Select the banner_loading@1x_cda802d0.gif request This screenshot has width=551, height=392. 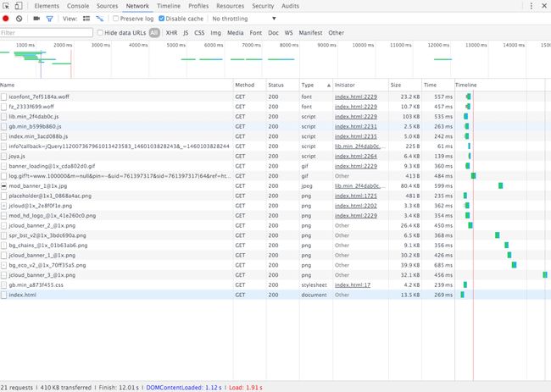pos(52,166)
